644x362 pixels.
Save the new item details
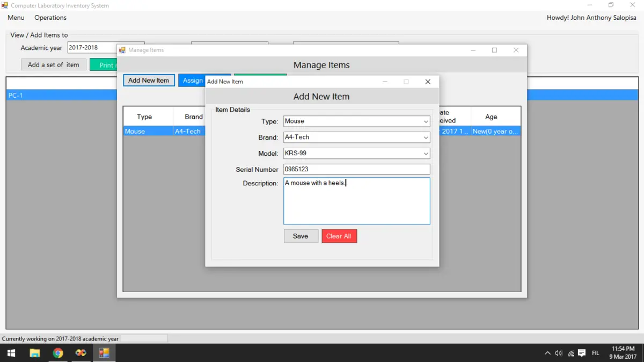(x=301, y=236)
